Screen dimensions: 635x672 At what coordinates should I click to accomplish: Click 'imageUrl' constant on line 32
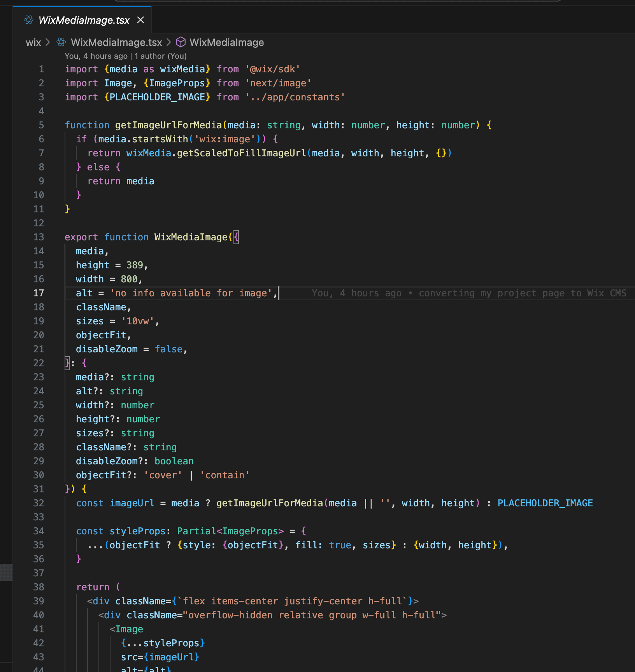coord(132,503)
